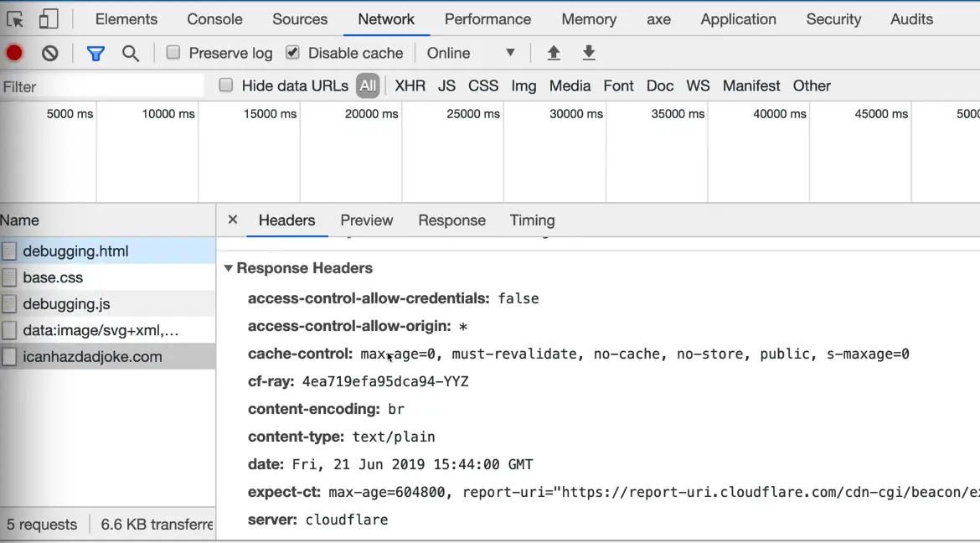The width and height of the screenshot is (980, 543).
Task: Open the Timing tab for the request
Action: coord(532,220)
